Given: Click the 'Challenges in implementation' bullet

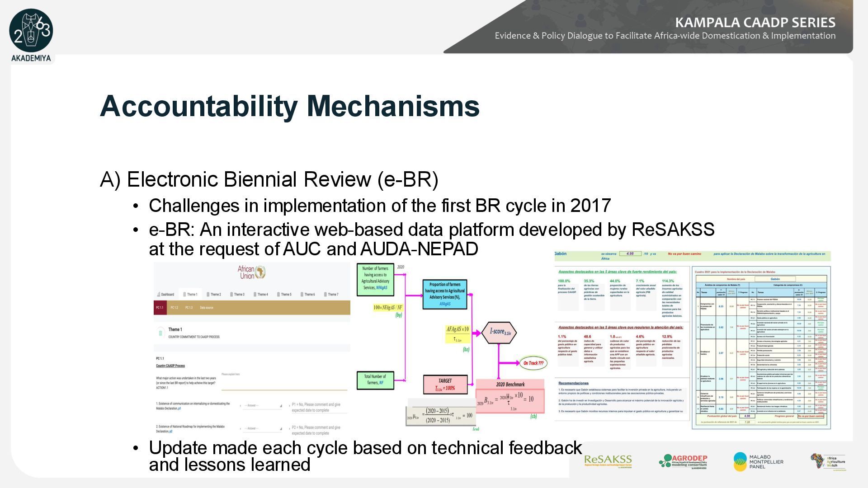Looking at the screenshot, I should click(380, 206).
